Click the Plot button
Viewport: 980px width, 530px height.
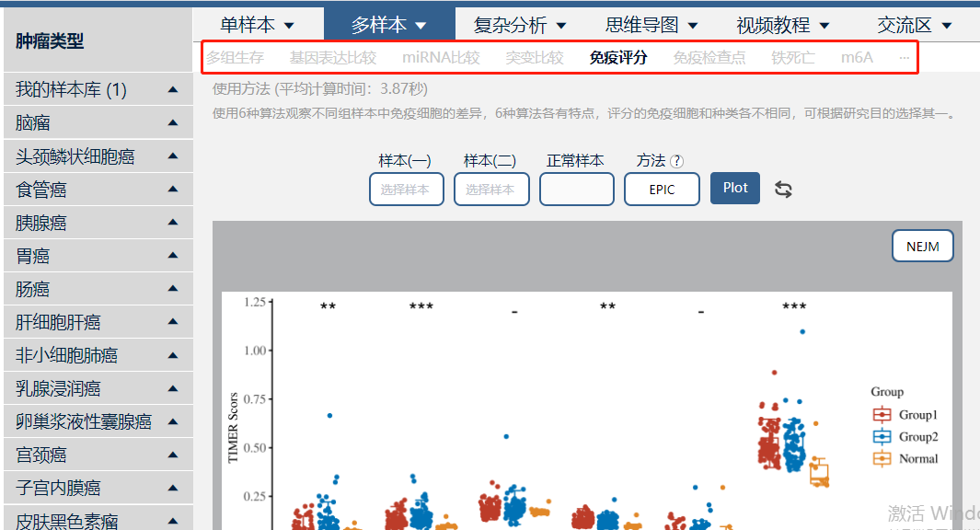point(735,188)
